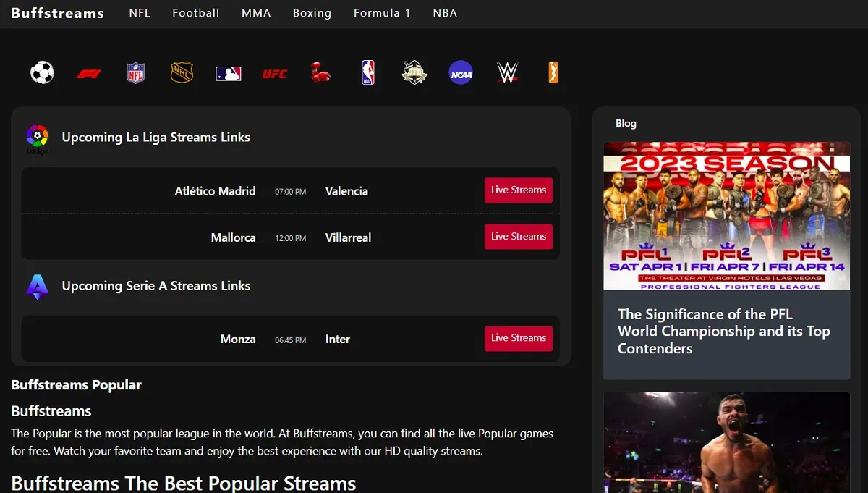Open the Football menu item

point(195,13)
